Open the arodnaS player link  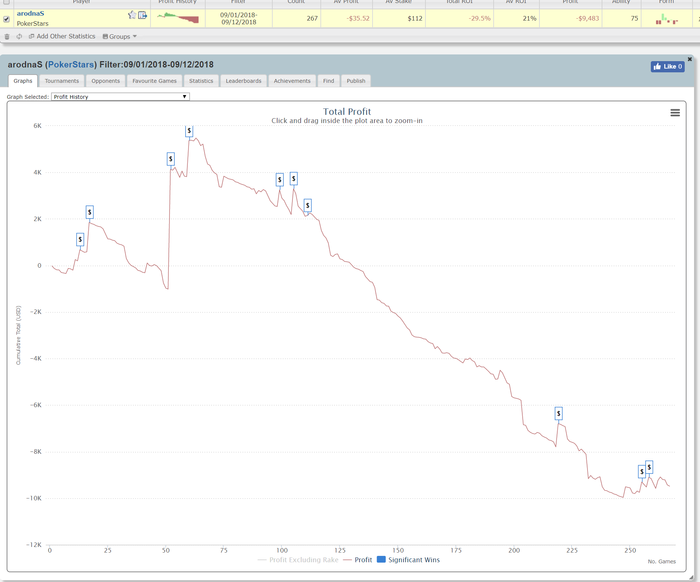point(30,13)
